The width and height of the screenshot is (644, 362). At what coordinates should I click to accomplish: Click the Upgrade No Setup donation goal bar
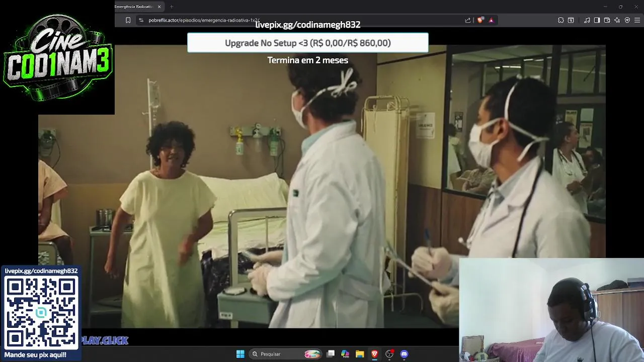308,43
